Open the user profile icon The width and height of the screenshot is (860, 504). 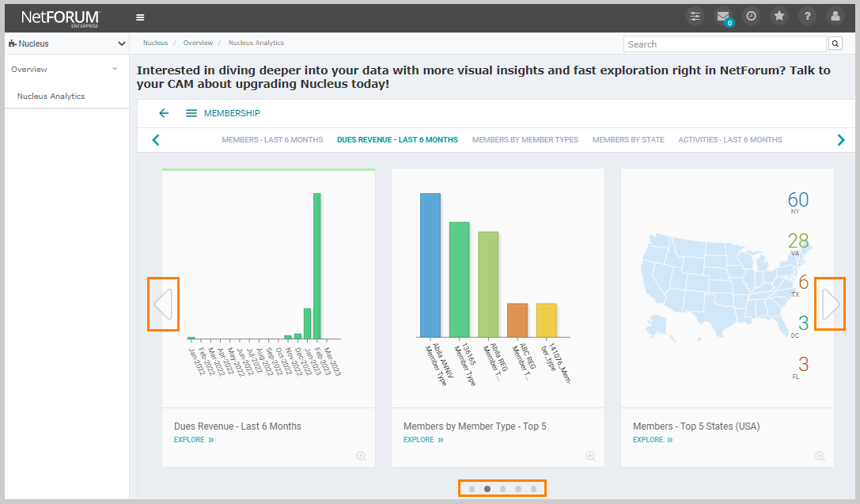coord(835,17)
